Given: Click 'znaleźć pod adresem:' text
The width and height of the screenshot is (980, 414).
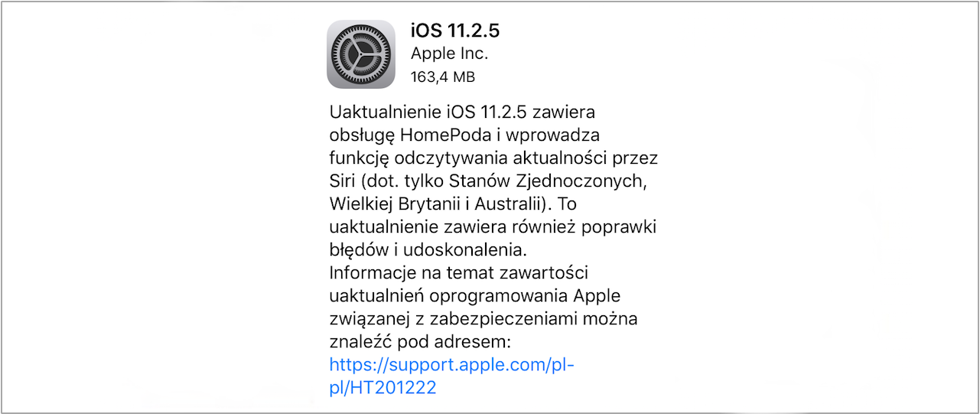Looking at the screenshot, I should pos(420,342).
